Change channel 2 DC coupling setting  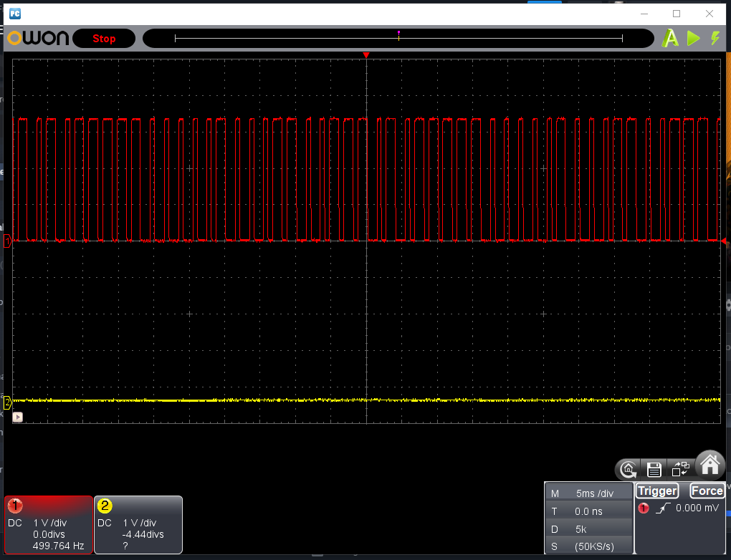pyautogui.click(x=105, y=523)
